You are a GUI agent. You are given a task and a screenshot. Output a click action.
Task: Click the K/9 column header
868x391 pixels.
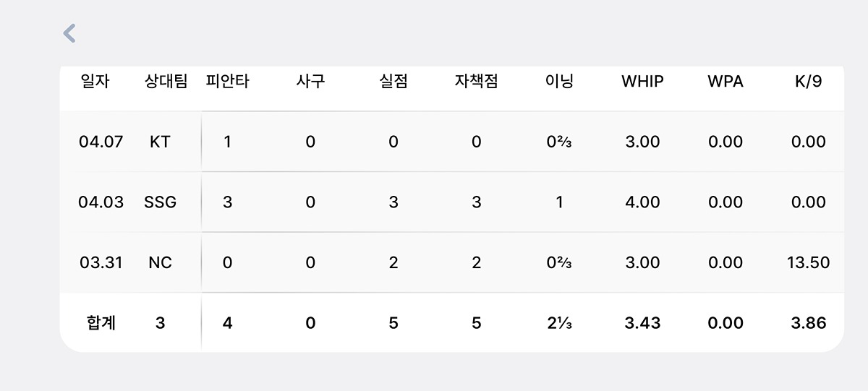click(808, 82)
